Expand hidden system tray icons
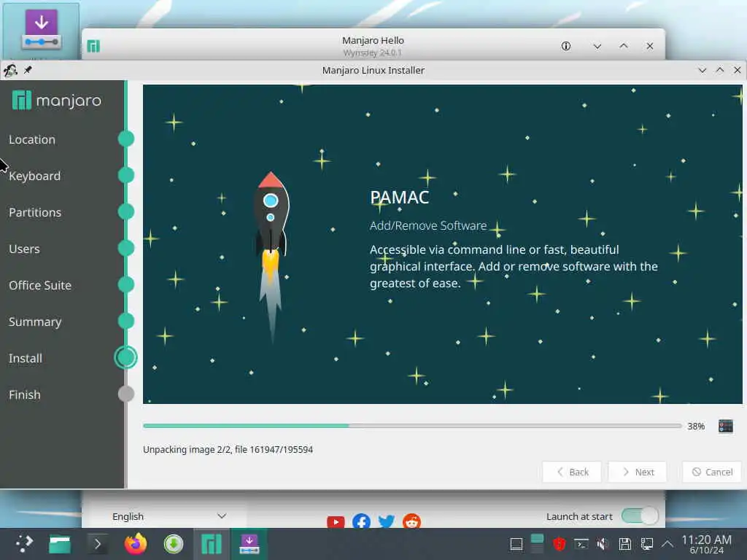Image resolution: width=747 pixels, height=560 pixels. [x=667, y=544]
